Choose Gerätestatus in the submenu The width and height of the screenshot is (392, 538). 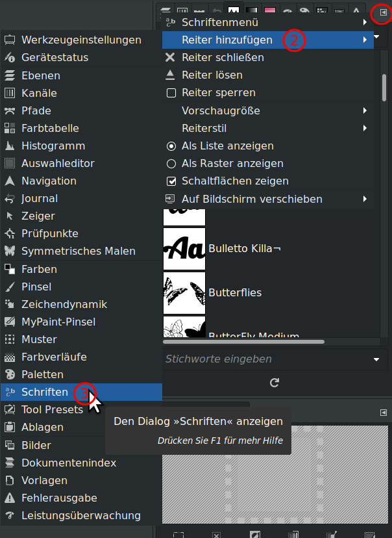click(x=81, y=57)
